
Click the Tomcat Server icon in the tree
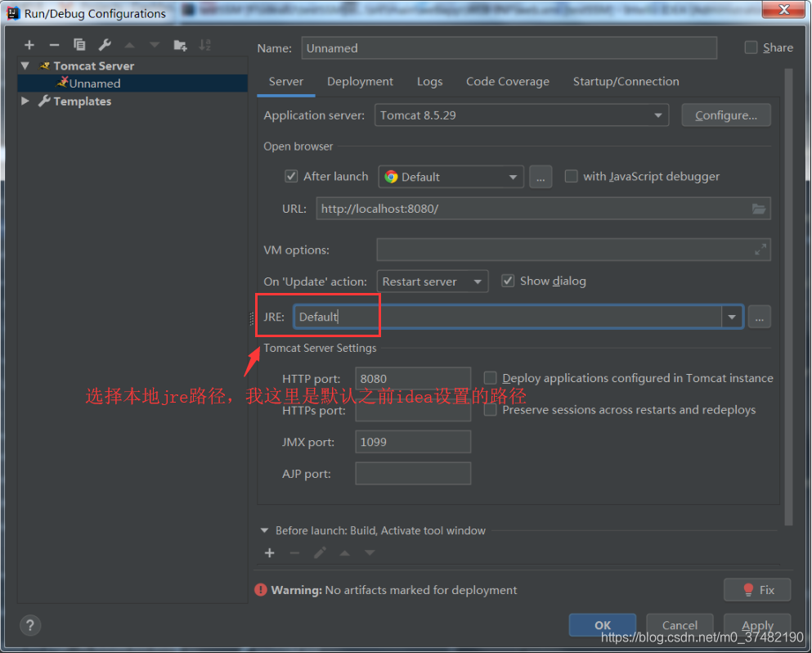click(45, 65)
